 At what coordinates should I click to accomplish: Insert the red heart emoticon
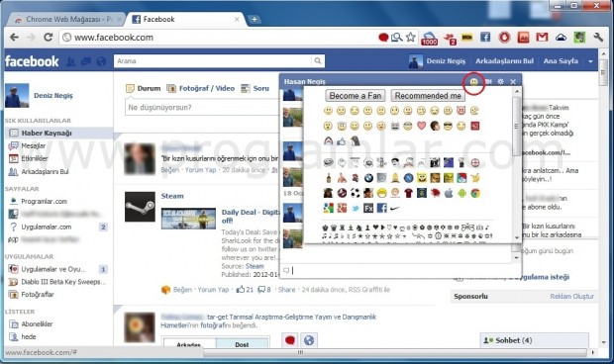coord(421,126)
